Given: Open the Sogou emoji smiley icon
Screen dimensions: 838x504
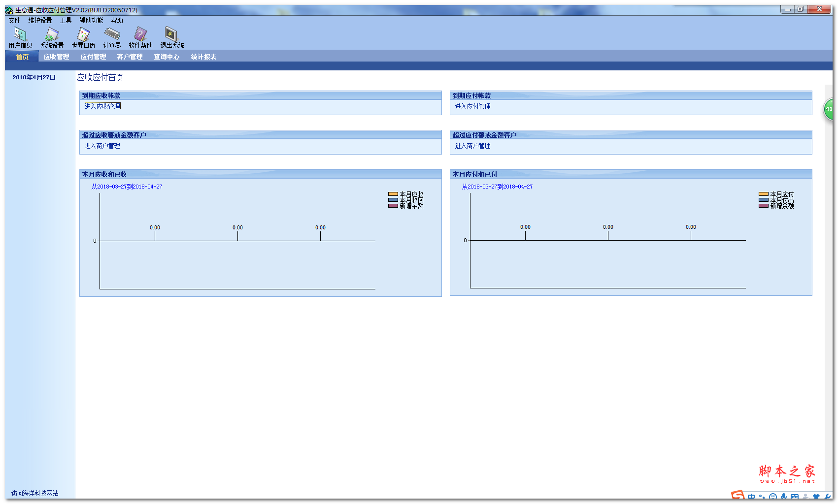Looking at the screenshot, I should click(x=772, y=497).
